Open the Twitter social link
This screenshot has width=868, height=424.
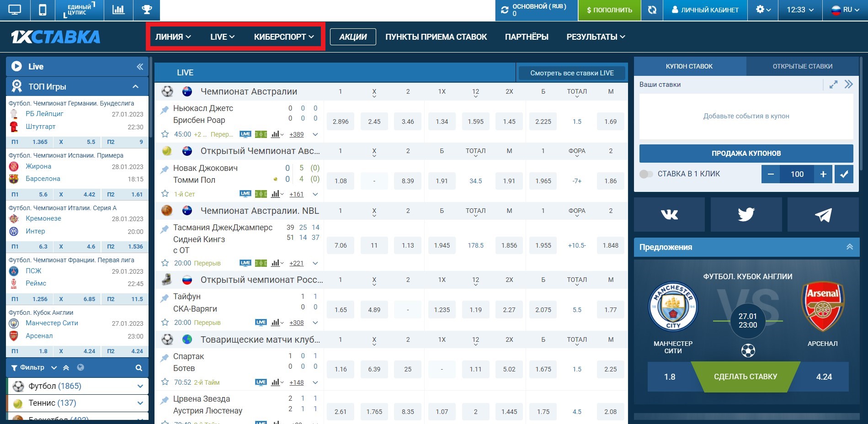746,215
